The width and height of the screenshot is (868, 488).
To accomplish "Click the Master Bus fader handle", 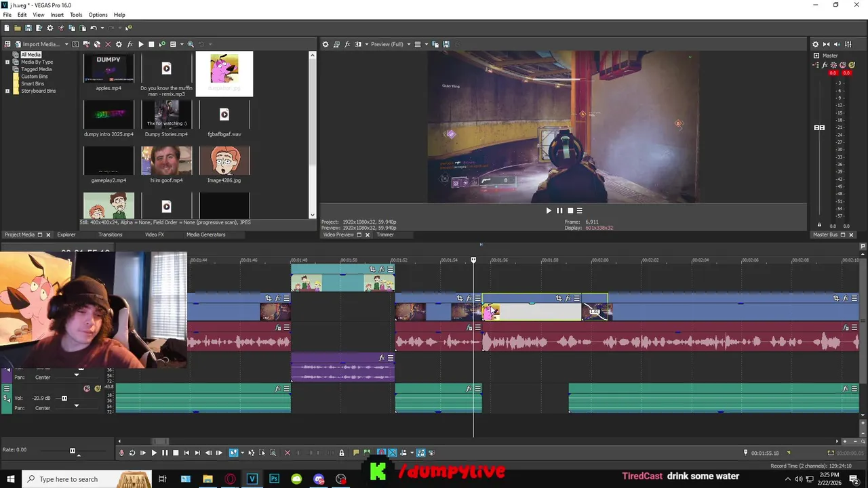I will (x=819, y=127).
